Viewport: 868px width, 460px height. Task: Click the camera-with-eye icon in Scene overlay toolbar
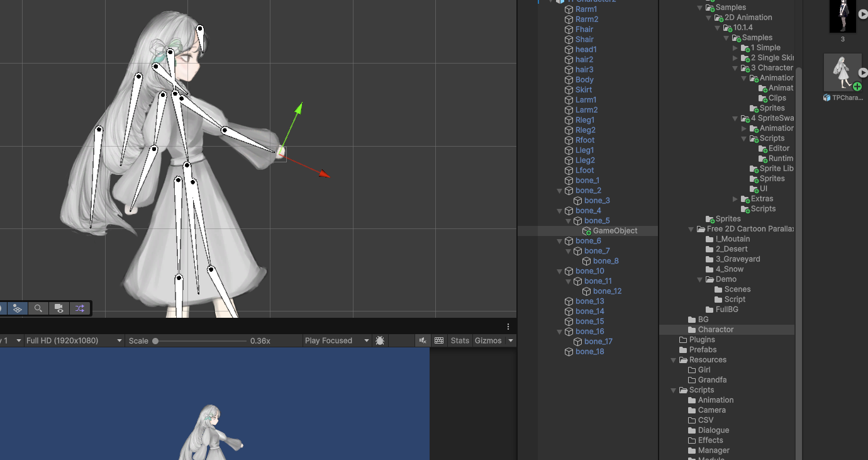pos(59,308)
